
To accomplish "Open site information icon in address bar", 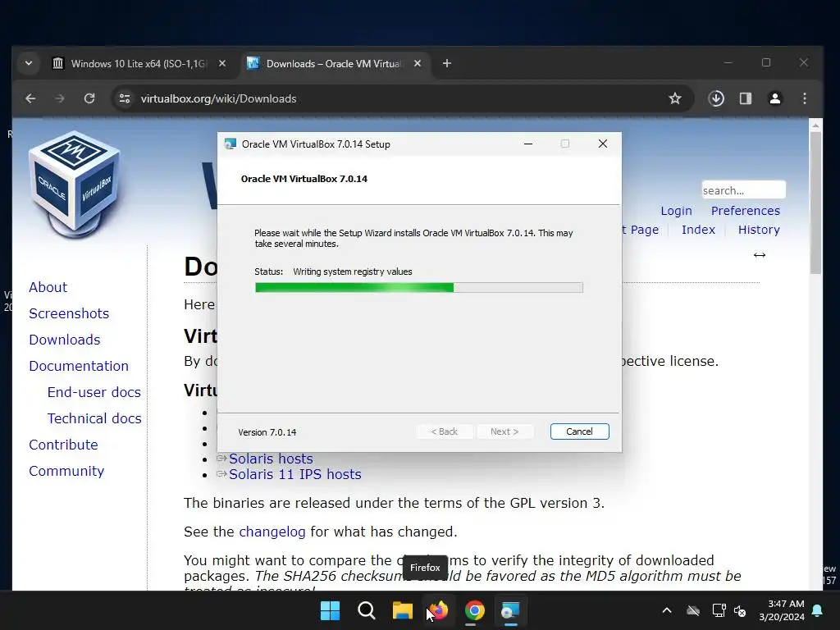I will [125, 98].
